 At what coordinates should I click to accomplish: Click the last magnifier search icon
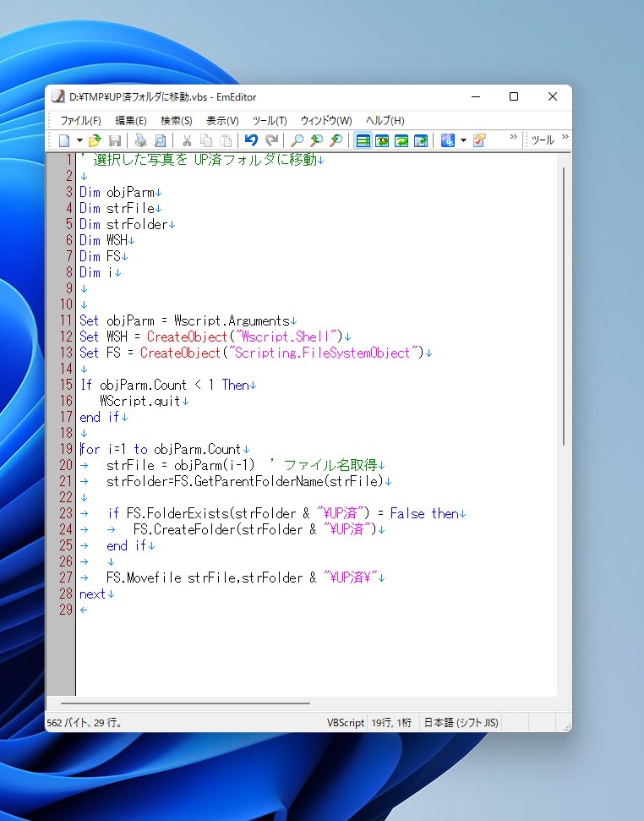pos(336,140)
